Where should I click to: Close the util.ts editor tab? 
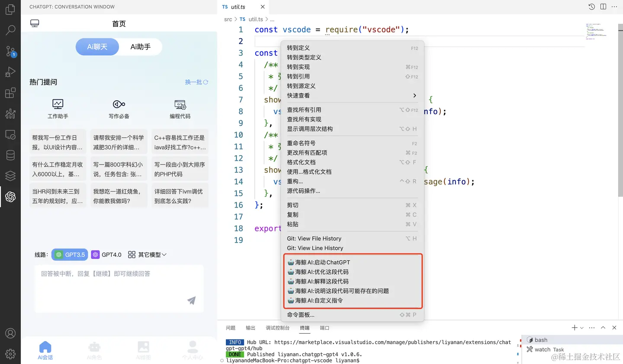click(263, 7)
